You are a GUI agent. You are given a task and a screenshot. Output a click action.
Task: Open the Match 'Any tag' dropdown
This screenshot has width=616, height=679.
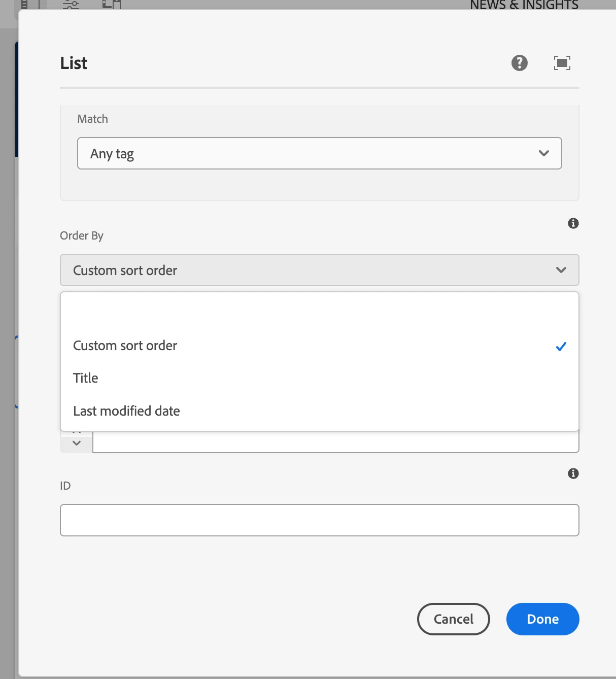(319, 153)
